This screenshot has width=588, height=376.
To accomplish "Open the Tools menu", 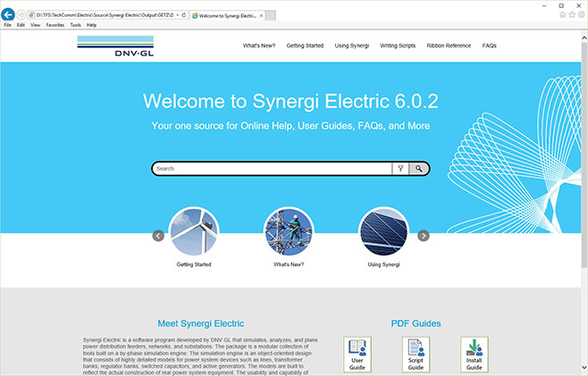I will [75, 25].
